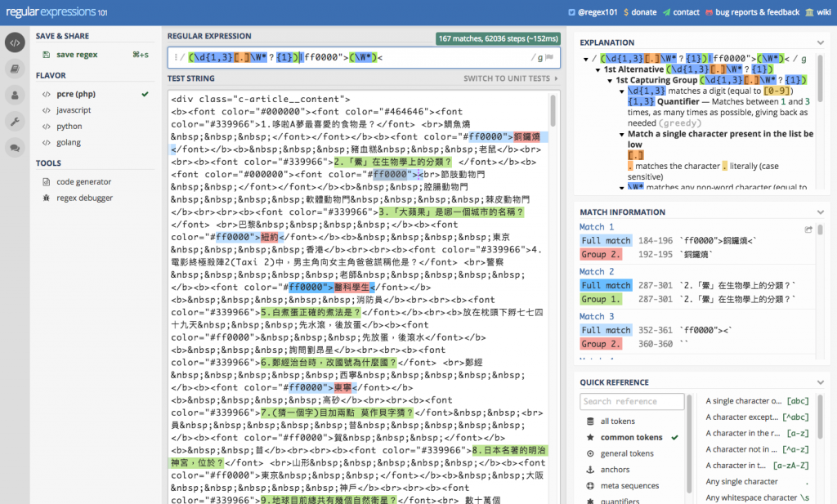The height and width of the screenshot is (504, 837).
Task: Click the match information scrollbar
Action: click(x=820, y=230)
